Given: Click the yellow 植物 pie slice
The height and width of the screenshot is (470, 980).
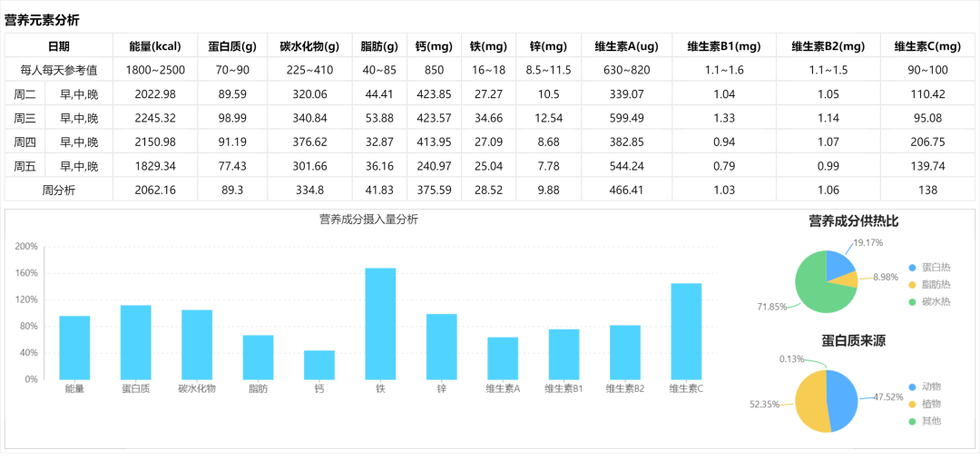Looking at the screenshot, I should (x=810, y=401).
